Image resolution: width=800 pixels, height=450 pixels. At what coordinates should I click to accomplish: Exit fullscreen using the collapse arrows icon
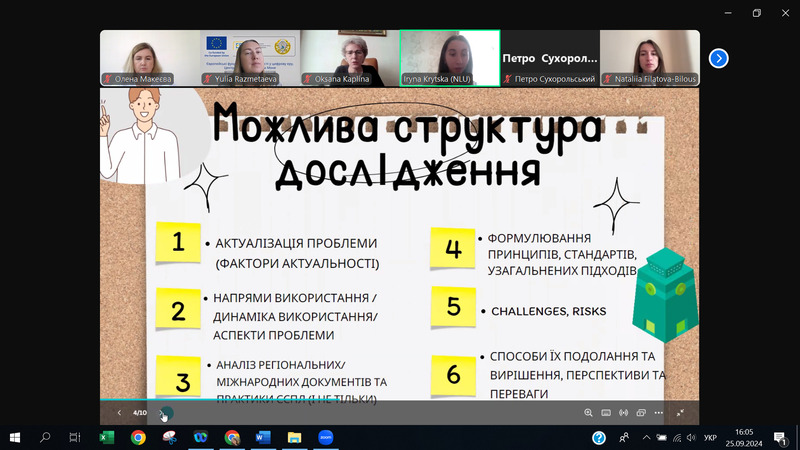click(680, 413)
